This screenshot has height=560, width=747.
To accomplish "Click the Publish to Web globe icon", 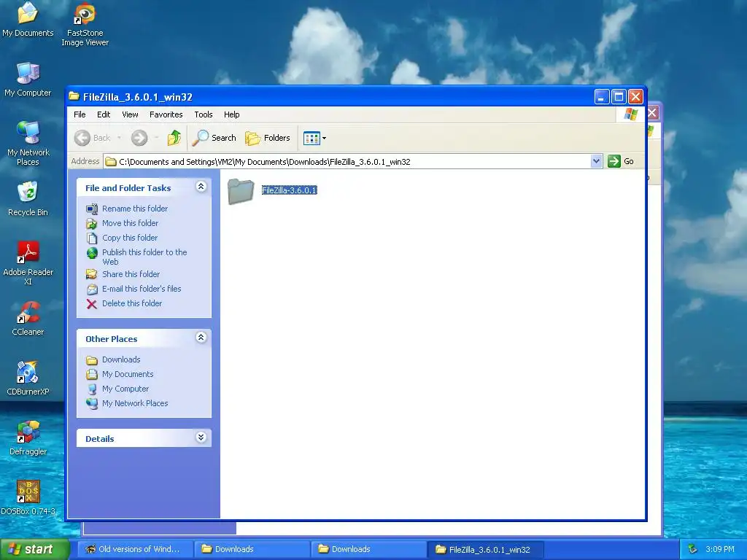I will [x=91, y=253].
